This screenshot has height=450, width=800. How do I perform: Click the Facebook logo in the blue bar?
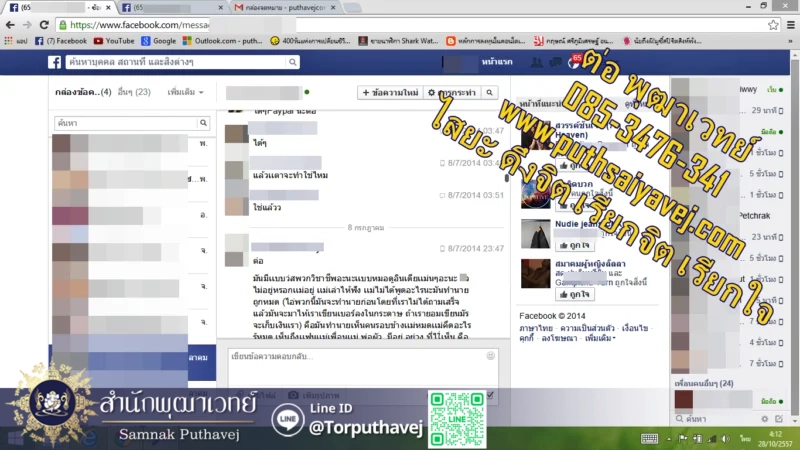point(55,62)
